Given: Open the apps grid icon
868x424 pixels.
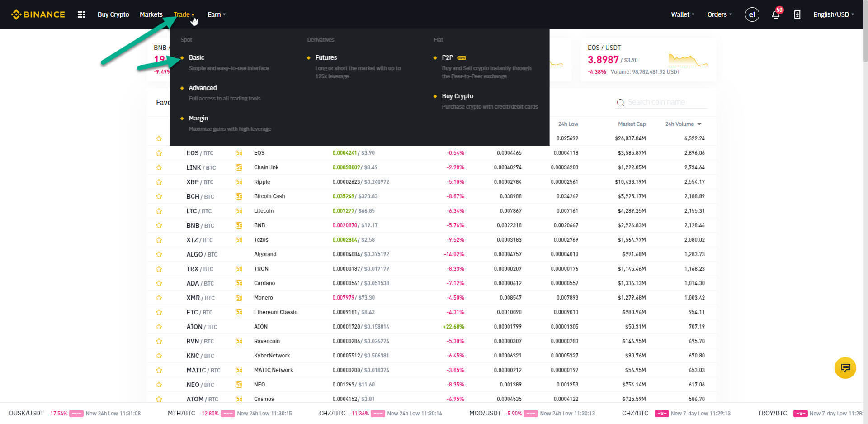Looking at the screenshot, I should [81, 14].
